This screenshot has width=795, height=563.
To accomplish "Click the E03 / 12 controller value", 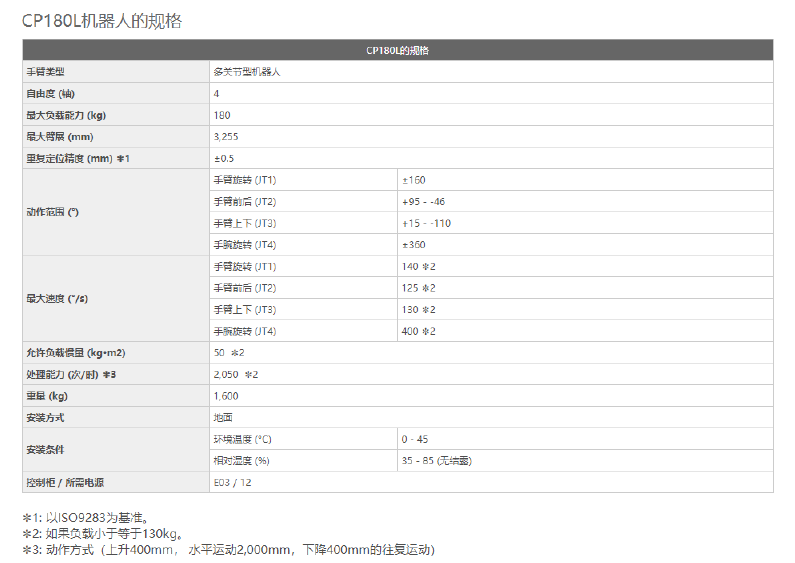I will click(233, 482).
